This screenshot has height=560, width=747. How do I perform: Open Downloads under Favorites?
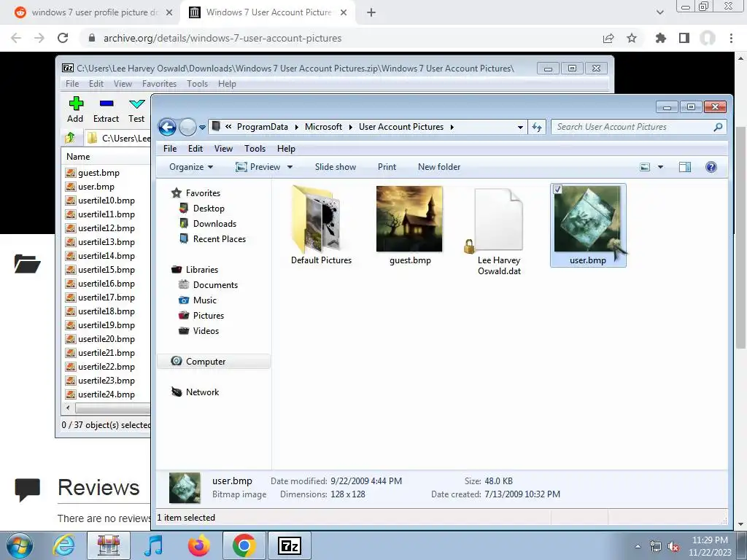214,224
